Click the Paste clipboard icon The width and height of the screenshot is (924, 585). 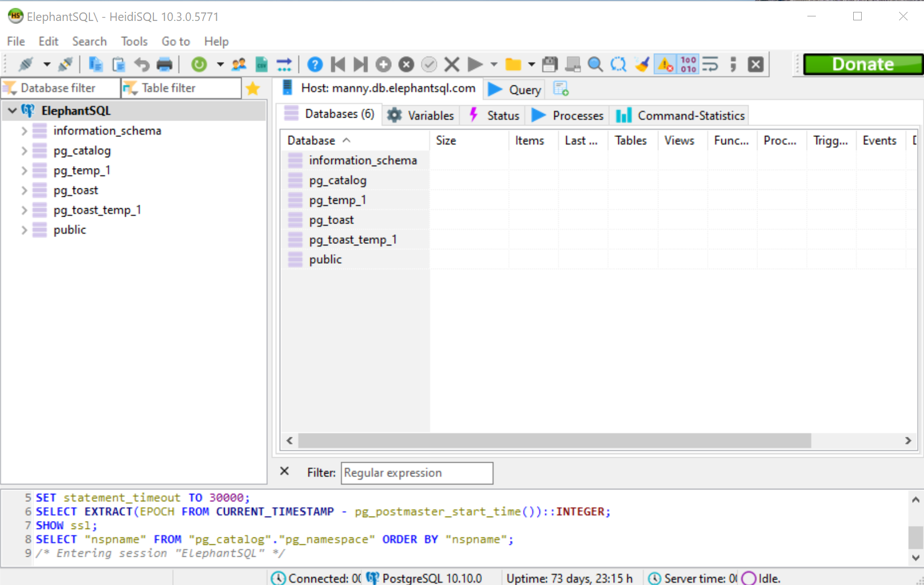[118, 64]
